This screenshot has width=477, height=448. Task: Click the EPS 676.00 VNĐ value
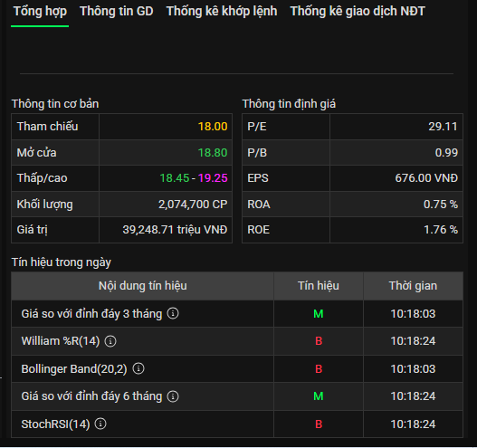tap(426, 178)
